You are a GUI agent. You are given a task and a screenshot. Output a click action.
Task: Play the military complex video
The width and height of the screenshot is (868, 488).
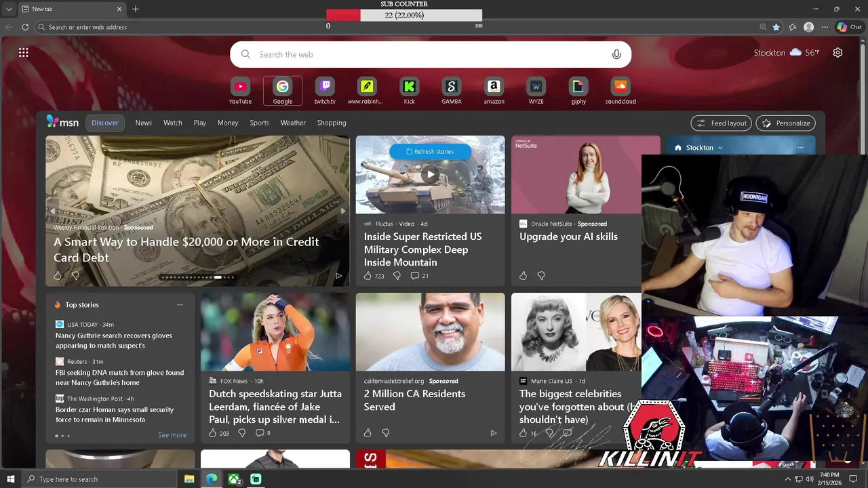430,175
